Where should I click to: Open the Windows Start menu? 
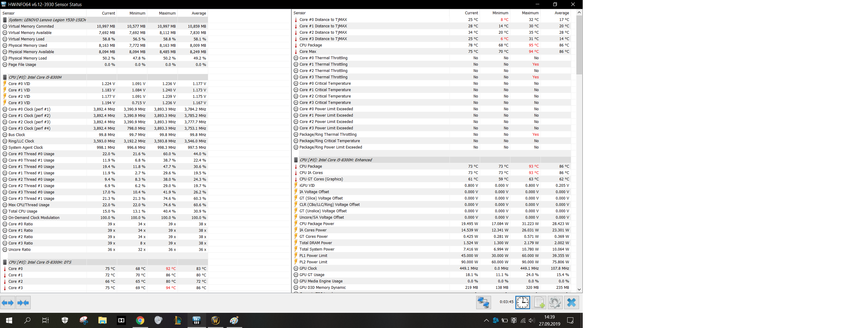9,320
